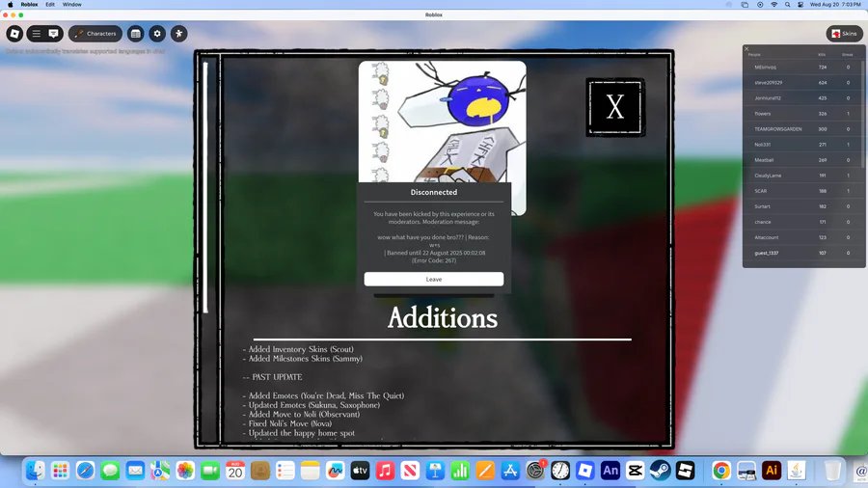Open the Apple menu

(x=10, y=5)
